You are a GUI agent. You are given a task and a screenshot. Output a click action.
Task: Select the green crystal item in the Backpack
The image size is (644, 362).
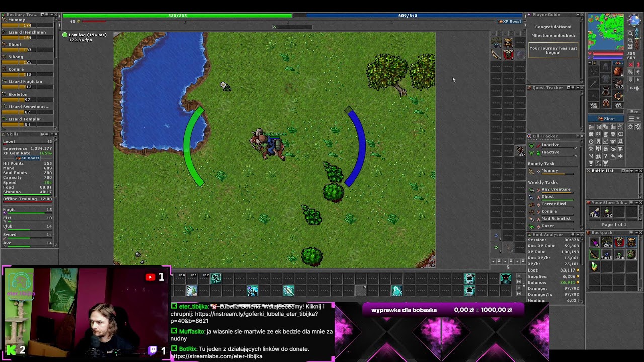point(594,267)
